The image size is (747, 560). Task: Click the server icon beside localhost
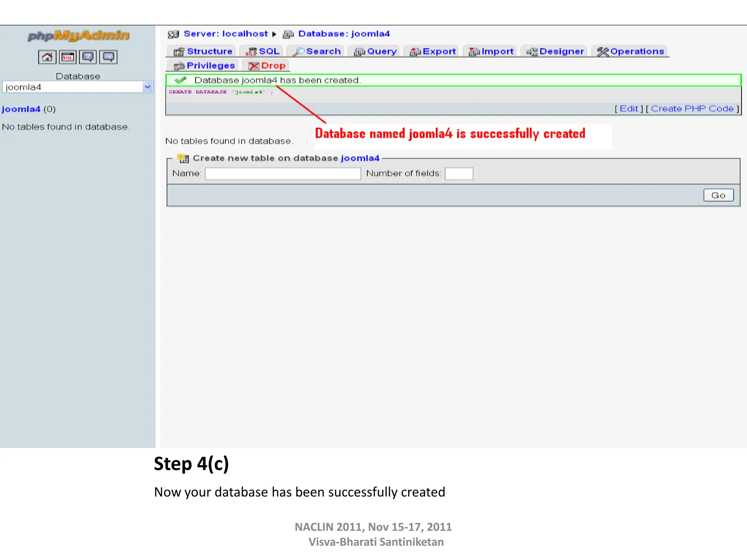[x=173, y=34]
